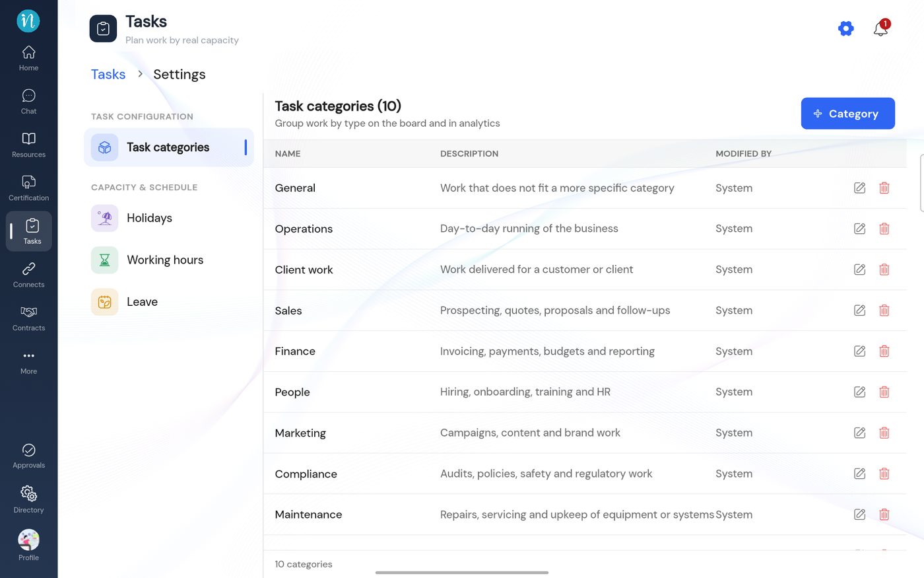Image resolution: width=924 pixels, height=578 pixels.
Task: Delete the People category
Action: (884, 392)
